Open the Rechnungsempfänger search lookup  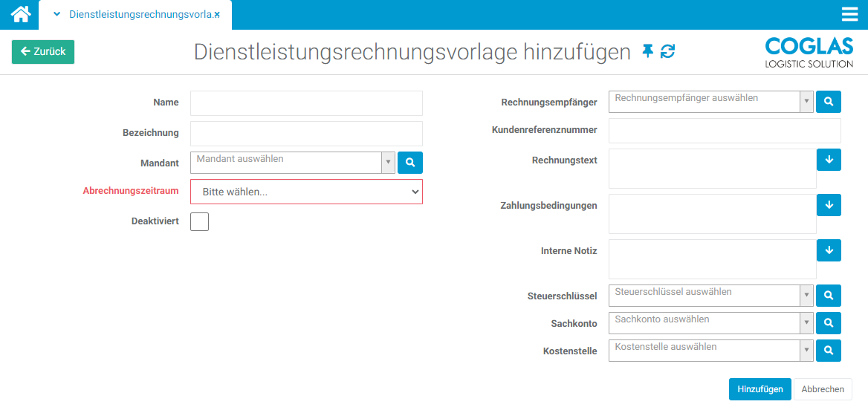pyautogui.click(x=828, y=102)
